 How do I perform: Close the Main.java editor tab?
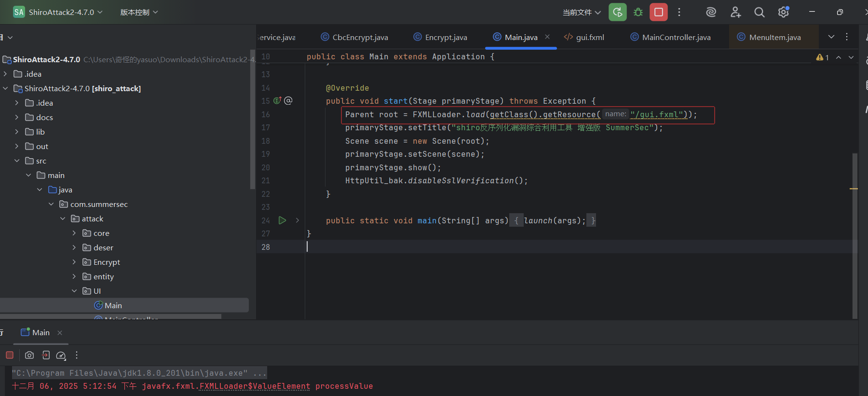pyautogui.click(x=547, y=37)
